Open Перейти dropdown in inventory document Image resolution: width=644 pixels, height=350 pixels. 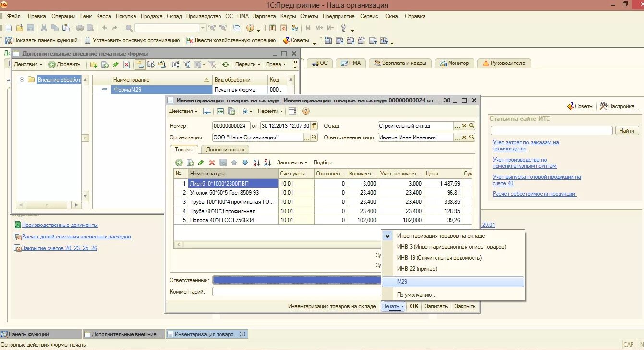270,111
